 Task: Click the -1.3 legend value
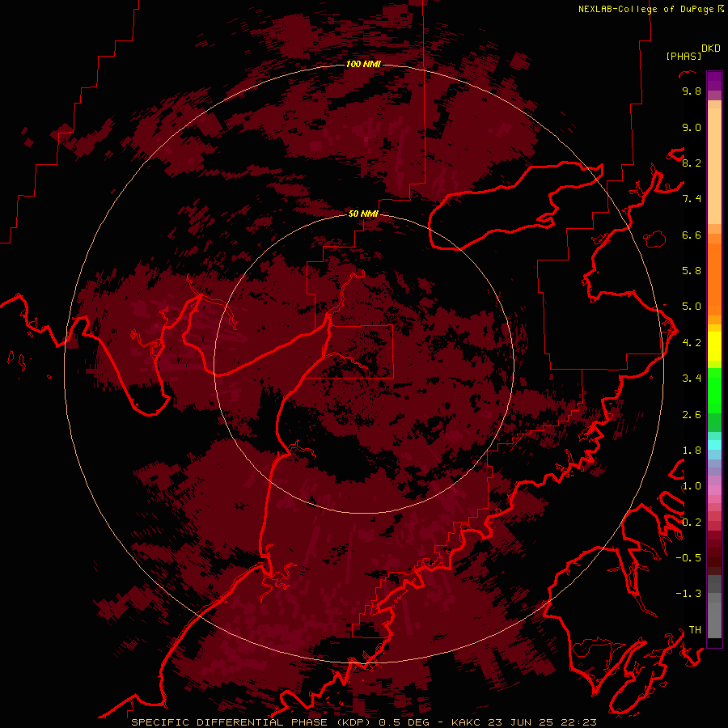[x=688, y=595]
